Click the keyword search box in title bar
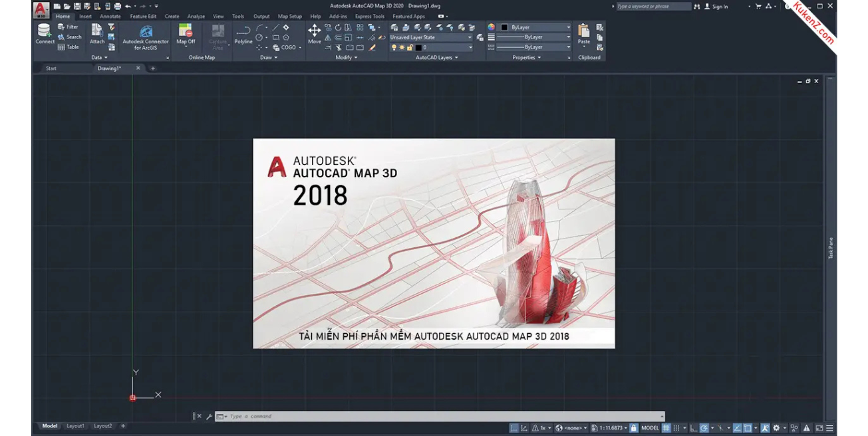This screenshot has height=436, width=868. (x=653, y=6)
